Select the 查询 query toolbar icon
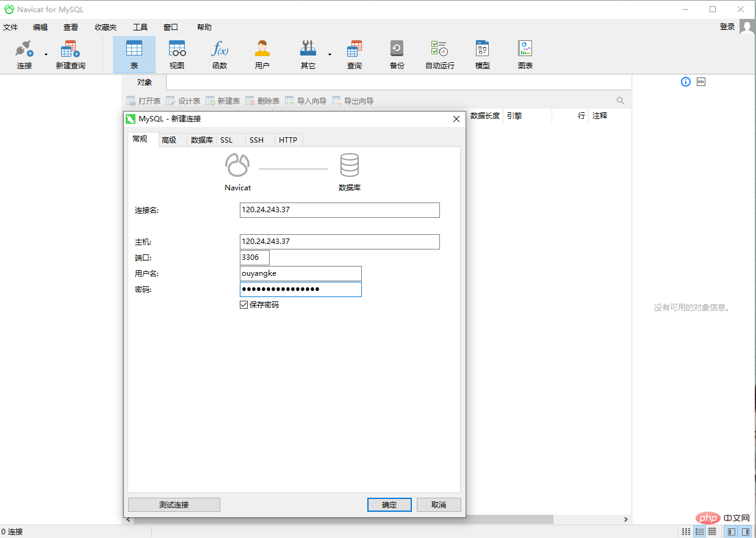The width and height of the screenshot is (756, 538). [355, 54]
